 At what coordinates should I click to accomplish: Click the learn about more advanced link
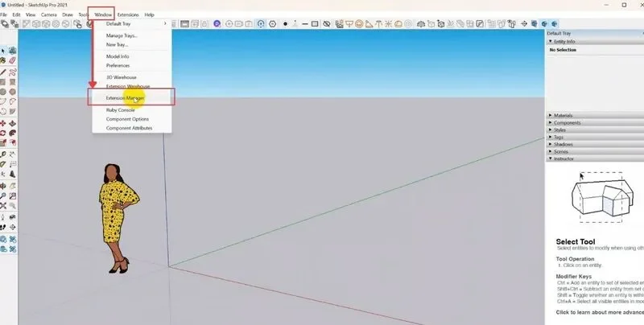click(x=600, y=312)
